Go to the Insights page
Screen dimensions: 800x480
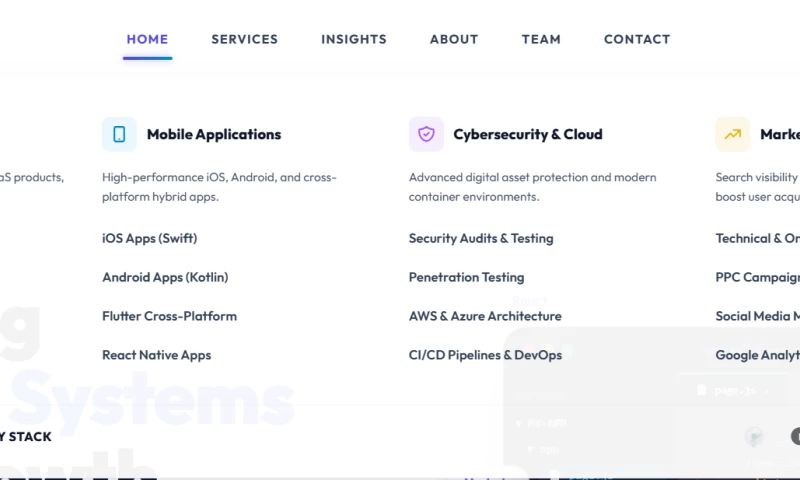(x=354, y=39)
